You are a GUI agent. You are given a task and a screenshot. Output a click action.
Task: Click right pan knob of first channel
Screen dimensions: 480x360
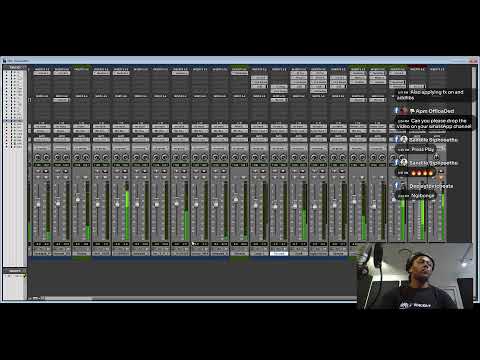pos(46,157)
